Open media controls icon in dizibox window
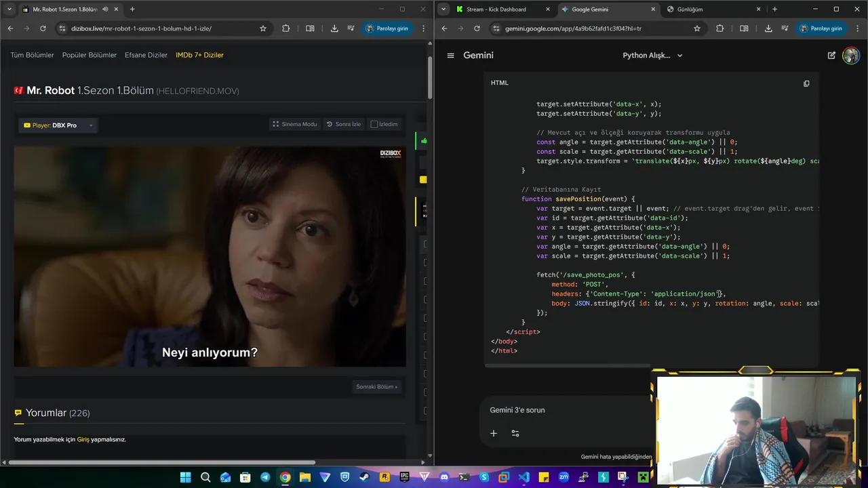Screen dimensions: 868x488 (x=351, y=28)
